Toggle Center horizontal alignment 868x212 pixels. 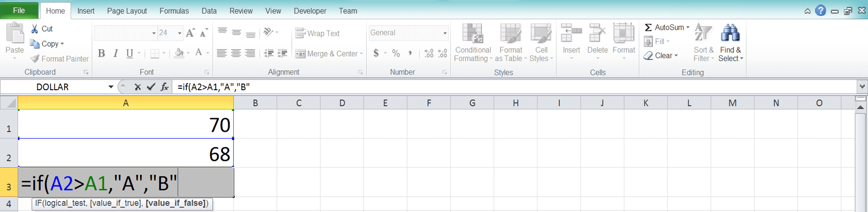[x=236, y=53]
